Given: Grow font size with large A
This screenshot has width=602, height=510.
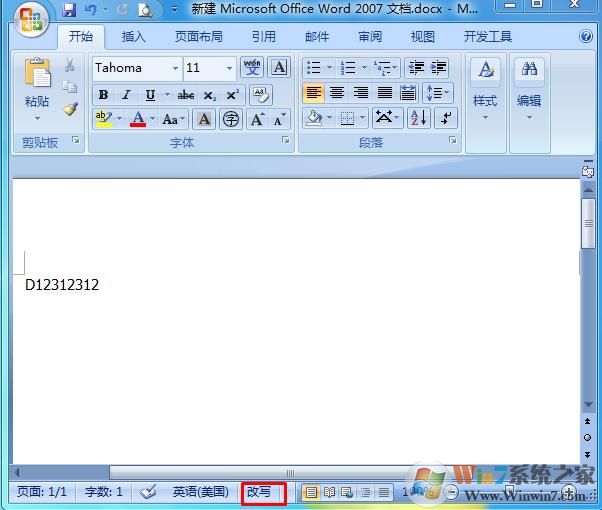Looking at the screenshot, I should pos(258,119).
